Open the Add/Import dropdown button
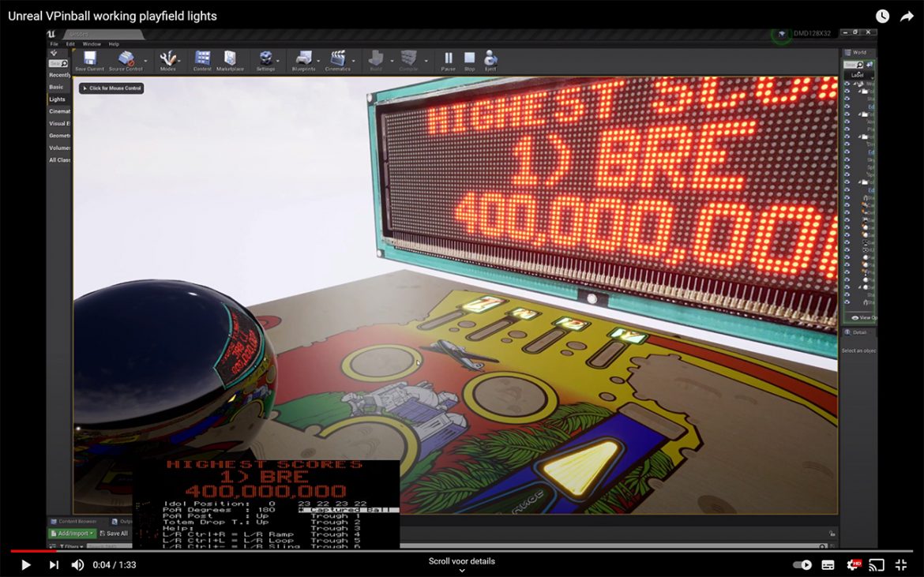This screenshot has height=577, width=924. coord(73,534)
